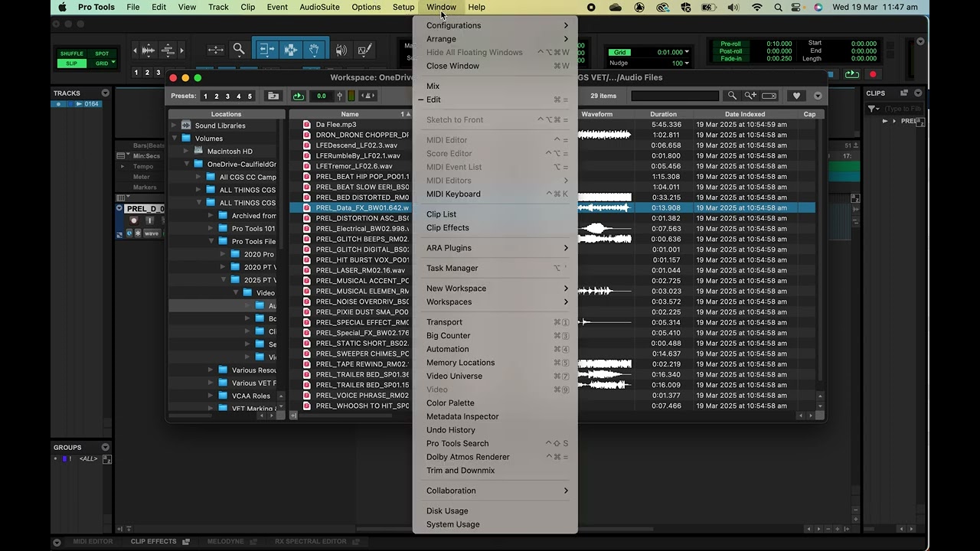
Task: Choose System Usage from Window menu
Action: (495, 524)
